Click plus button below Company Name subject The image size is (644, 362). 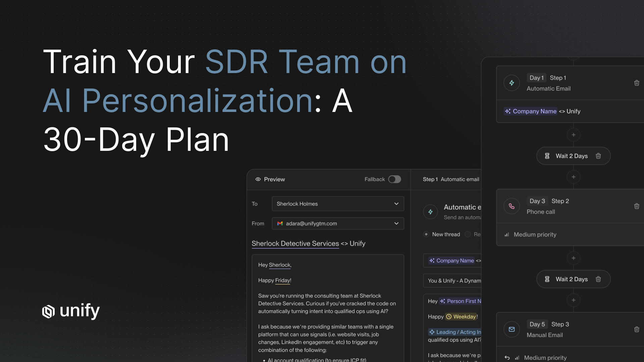pyautogui.click(x=573, y=135)
